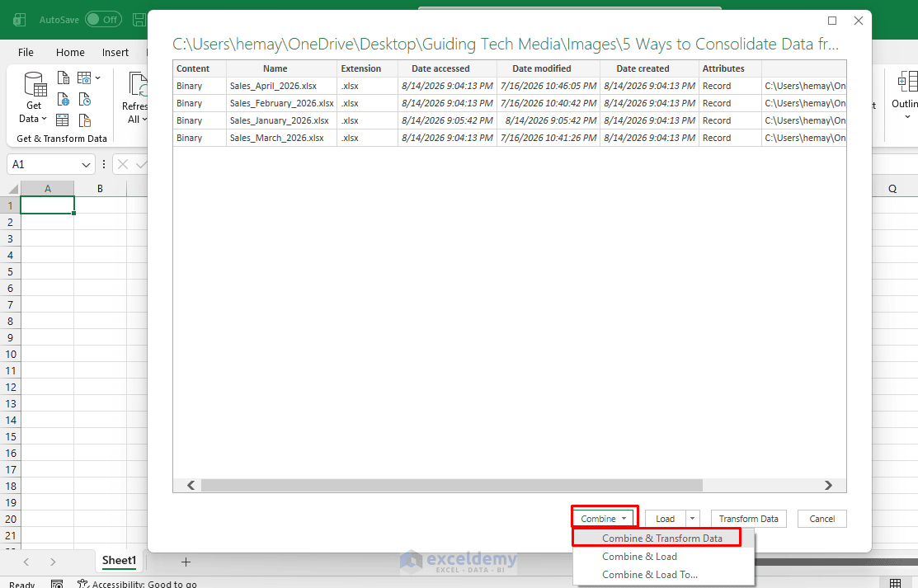Select the Sales_March_2026.xlsx file name

tap(277, 139)
